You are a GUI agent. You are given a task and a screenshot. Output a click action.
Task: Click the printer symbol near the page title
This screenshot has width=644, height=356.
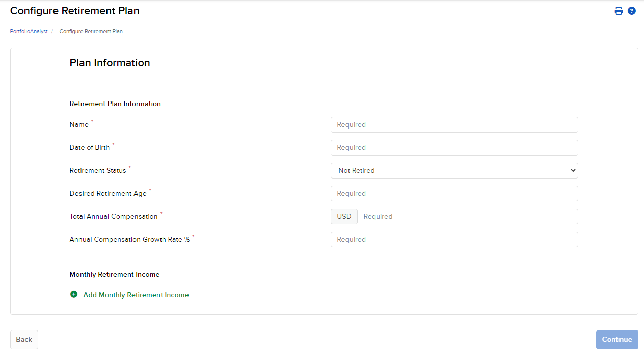coord(619,10)
